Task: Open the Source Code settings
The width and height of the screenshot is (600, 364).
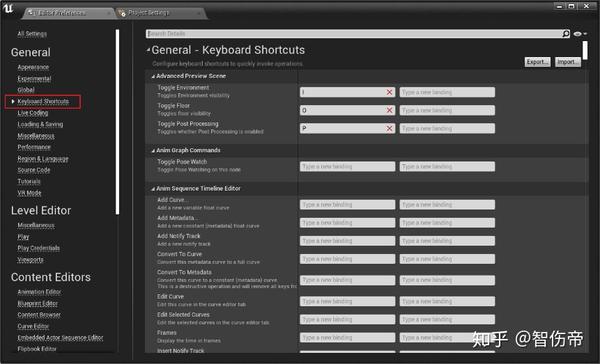Action: coord(34,170)
